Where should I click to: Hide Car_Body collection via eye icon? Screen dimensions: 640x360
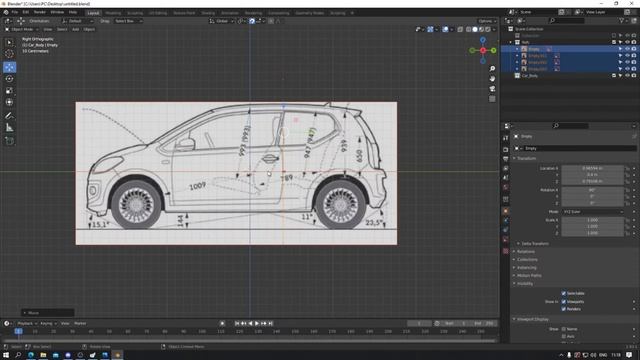[627, 76]
